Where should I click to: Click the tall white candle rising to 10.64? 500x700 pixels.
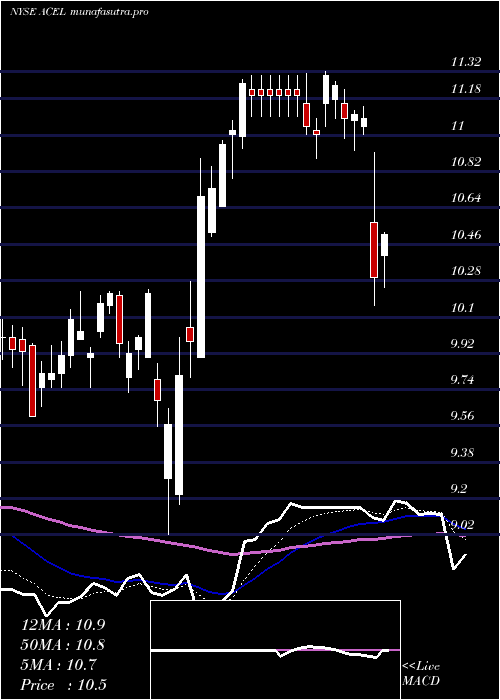pyautogui.click(x=201, y=277)
